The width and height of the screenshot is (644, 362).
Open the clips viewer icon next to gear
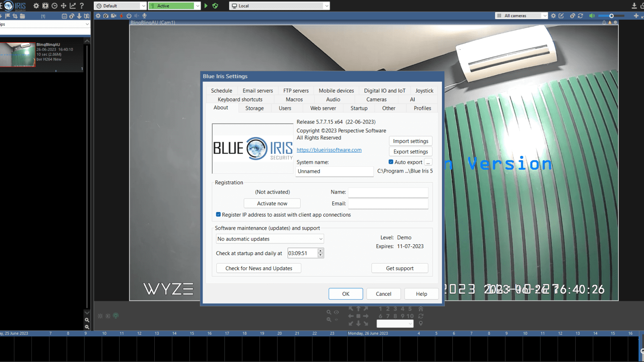[45, 5]
